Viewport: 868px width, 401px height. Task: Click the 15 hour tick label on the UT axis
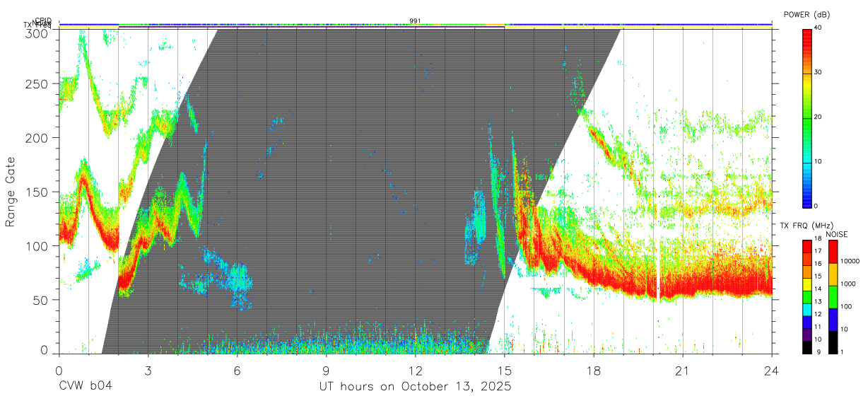[x=505, y=370]
